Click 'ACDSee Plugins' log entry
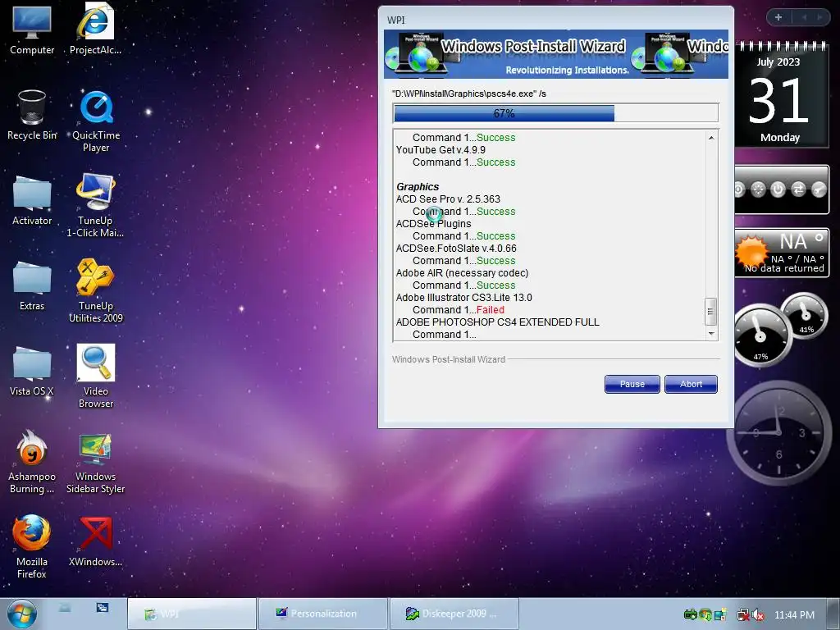This screenshot has width=840, height=630. click(433, 223)
